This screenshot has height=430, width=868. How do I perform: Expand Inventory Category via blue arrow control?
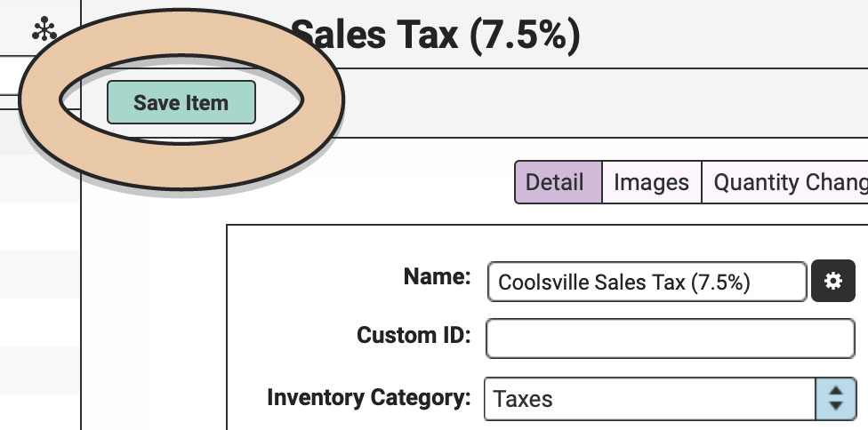(x=835, y=399)
